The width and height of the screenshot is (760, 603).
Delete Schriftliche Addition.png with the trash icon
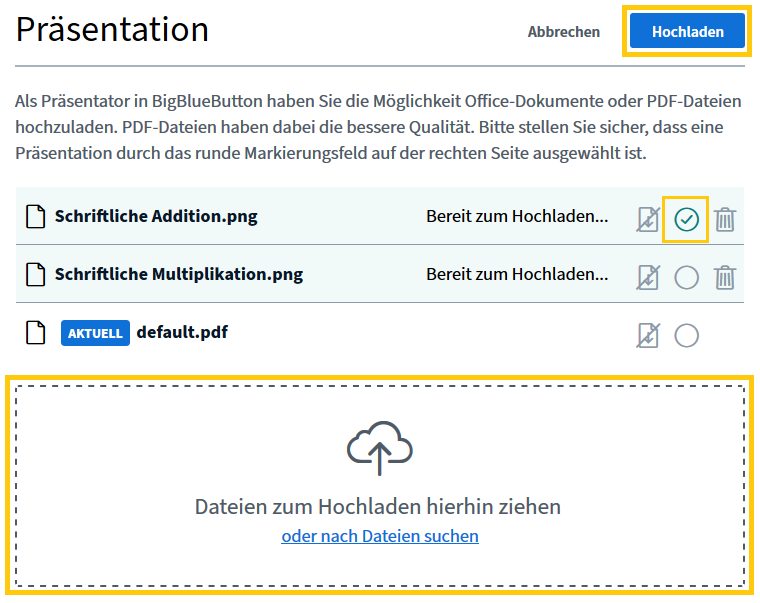pyautogui.click(x=725, y=220)
